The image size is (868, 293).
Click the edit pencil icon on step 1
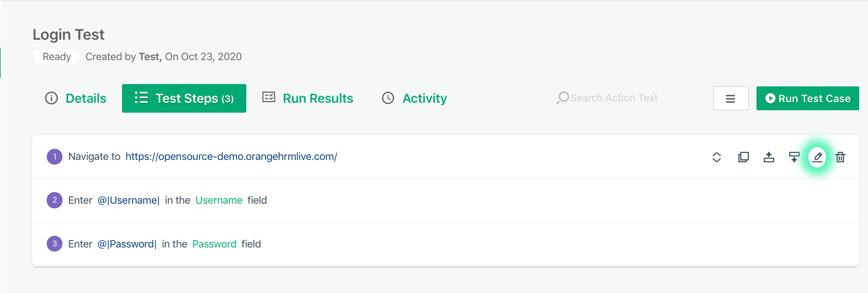pyautogui.click(x=818, y=157)
